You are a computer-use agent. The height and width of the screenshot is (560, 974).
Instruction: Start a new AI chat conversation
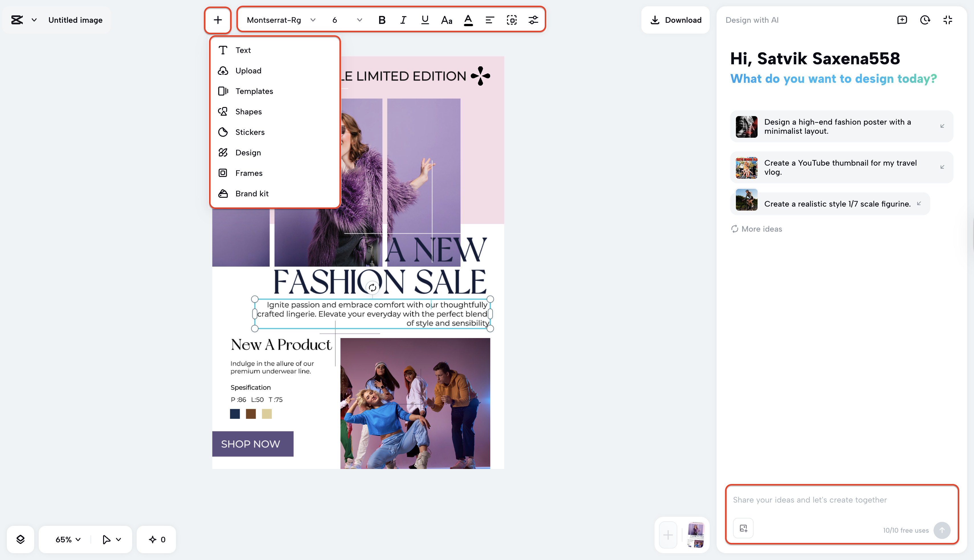[902, 20]
